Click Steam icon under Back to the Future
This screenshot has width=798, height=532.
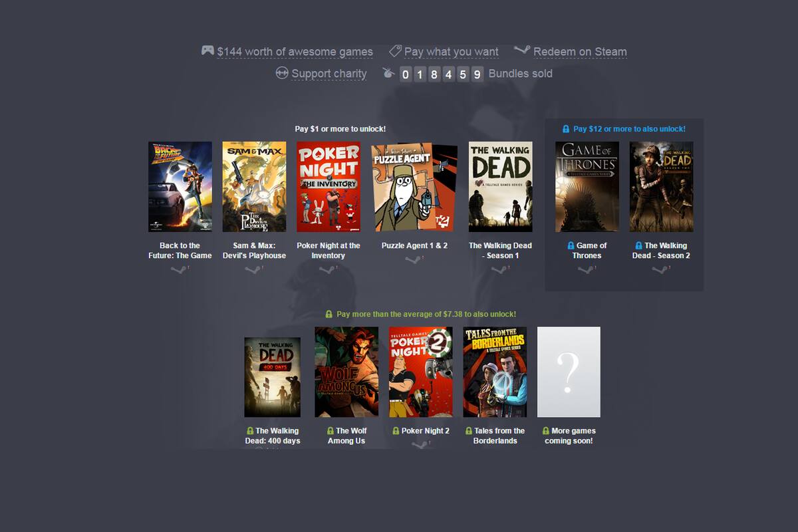179,269
